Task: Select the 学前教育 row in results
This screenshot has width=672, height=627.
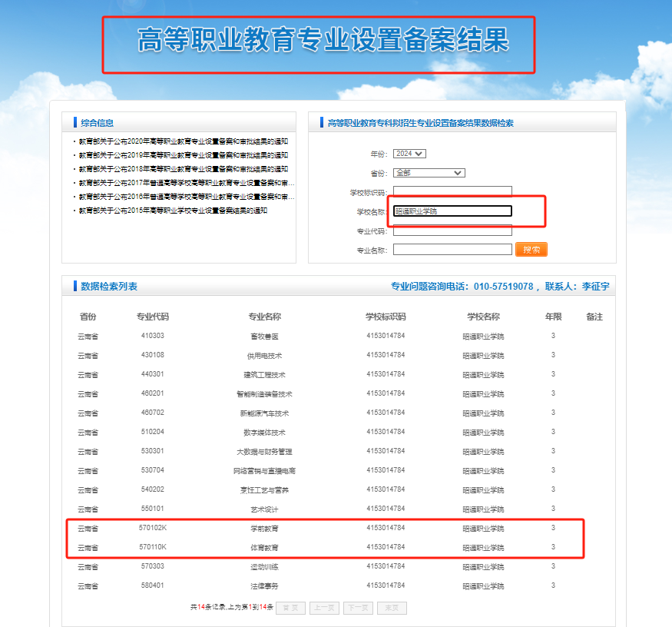Action: (x=263, y=529)
